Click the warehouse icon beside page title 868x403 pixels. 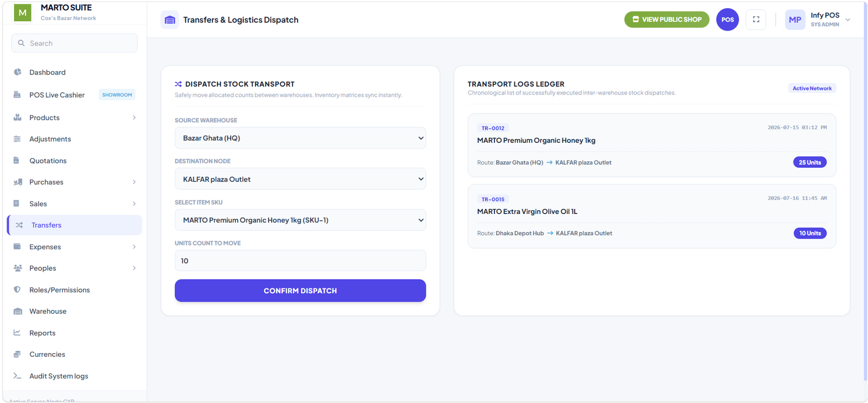point(170,20)
